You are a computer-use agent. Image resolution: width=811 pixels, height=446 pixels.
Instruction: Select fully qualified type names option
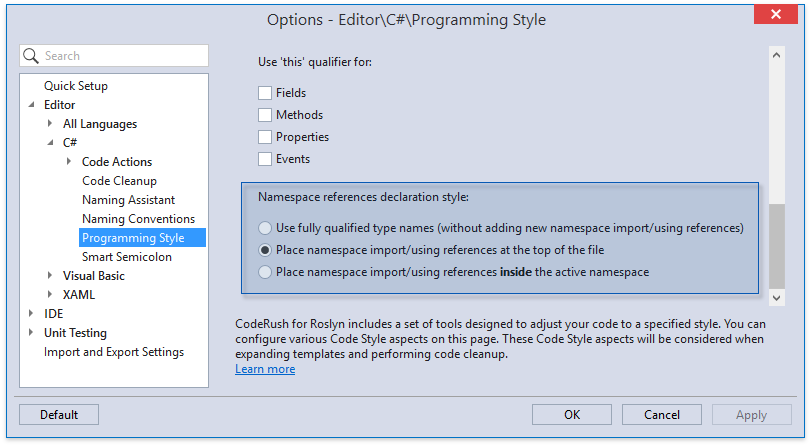point(265,228)
